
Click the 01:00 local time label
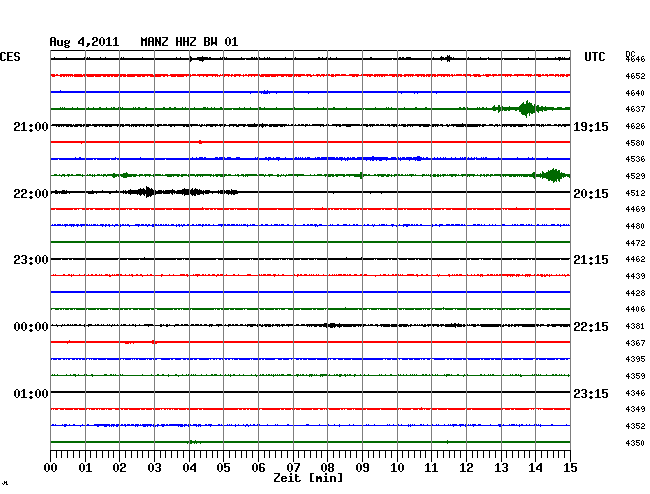pyautogui.click(x=31, y=393)
